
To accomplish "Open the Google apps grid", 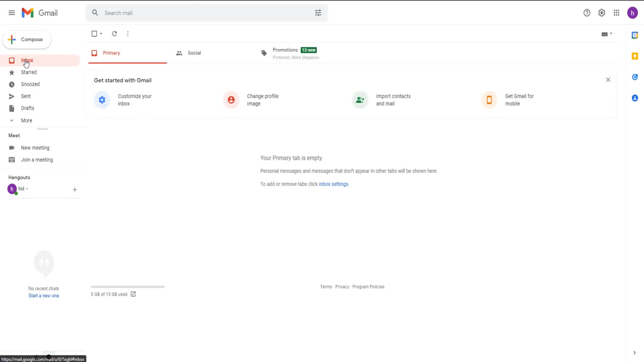I will click(616, 13).
